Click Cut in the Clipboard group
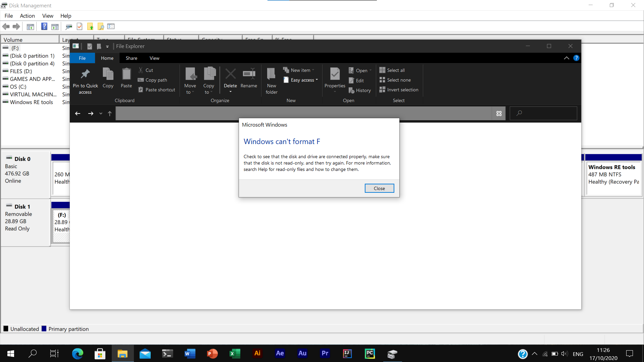644x362 pixels. pyautogui.click(x=146, y=70)
